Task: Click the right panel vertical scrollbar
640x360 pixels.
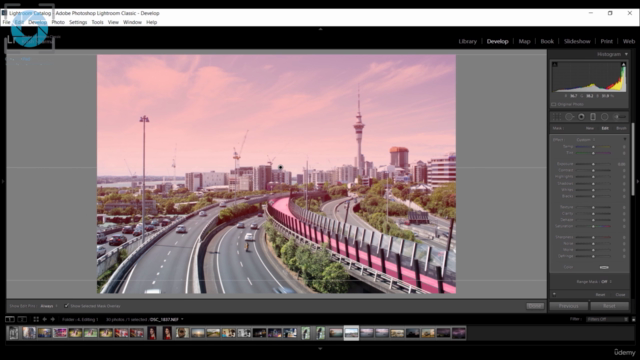Action: point(633,159)
